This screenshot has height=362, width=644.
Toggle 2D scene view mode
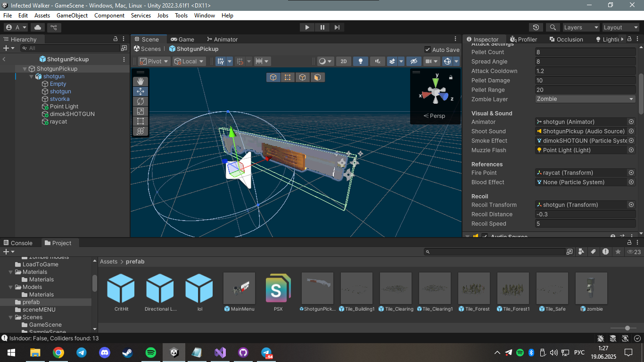click(x=344, y=61)
